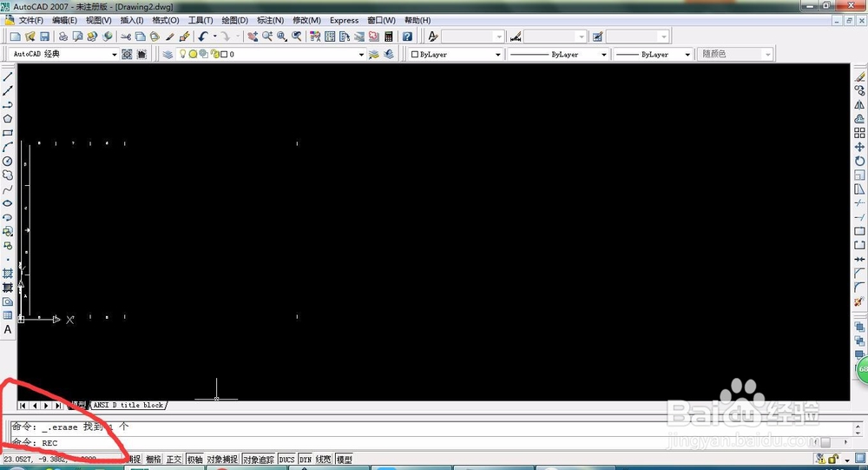Screen dimensions: 868x470
Task: Open the 文件(F) menu
Action: pos(31,21)
